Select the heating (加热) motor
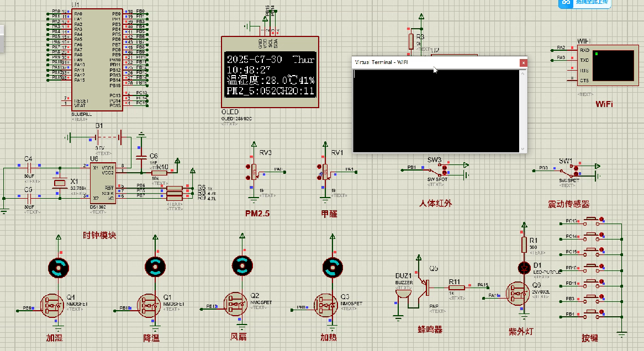Screen dimensions: 644x351 [332, 268]
